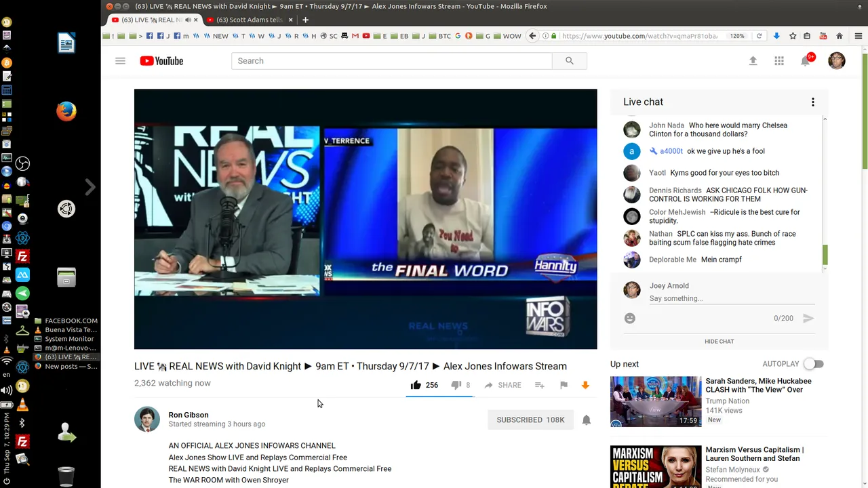Bookmark this page with star
This screenshot has height=488, width=868.
pos(791,36)
